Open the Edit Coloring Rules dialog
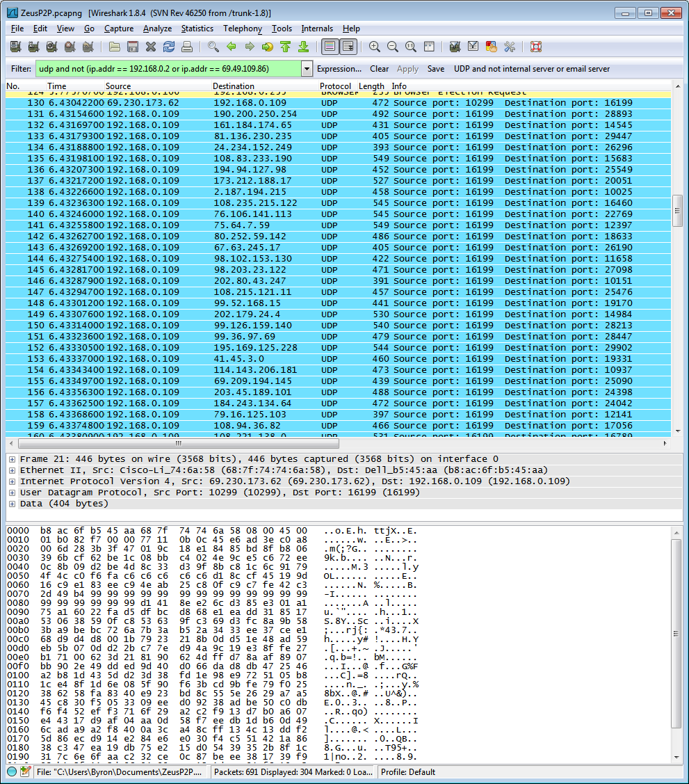 [492, 47]
